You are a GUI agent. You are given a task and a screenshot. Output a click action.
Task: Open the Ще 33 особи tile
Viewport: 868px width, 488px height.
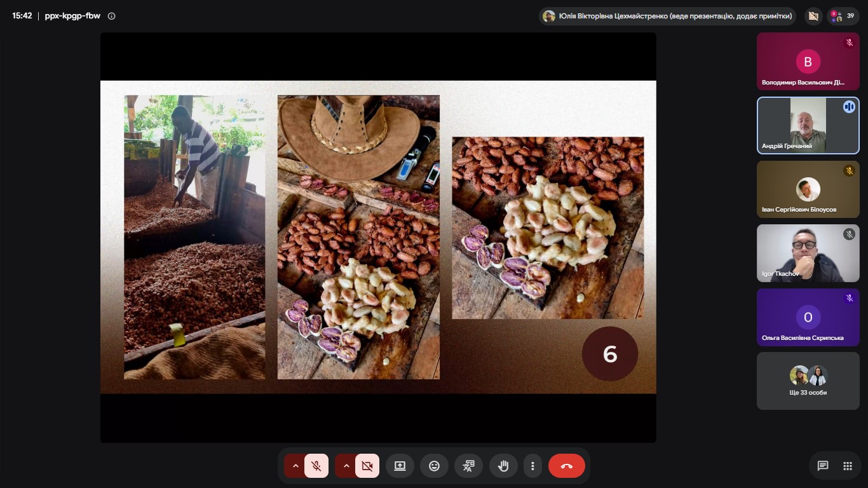pyautogui.click(x=808, y=381)
